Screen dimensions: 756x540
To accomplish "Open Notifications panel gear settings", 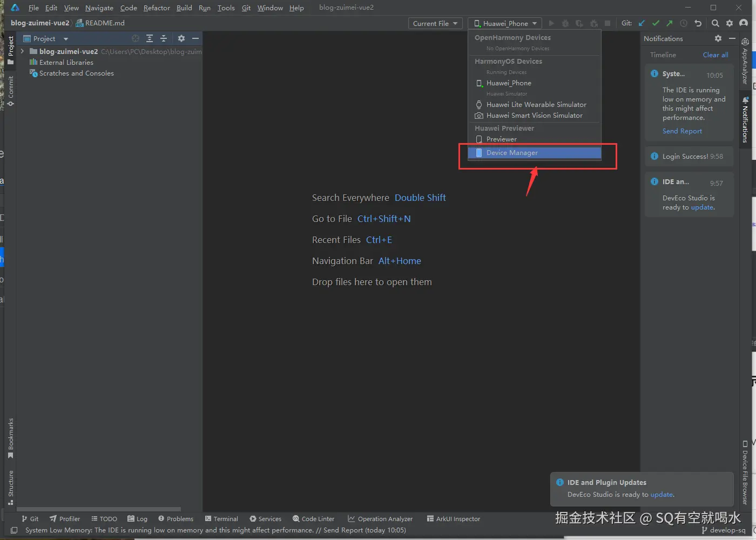I will coord(718,38).
